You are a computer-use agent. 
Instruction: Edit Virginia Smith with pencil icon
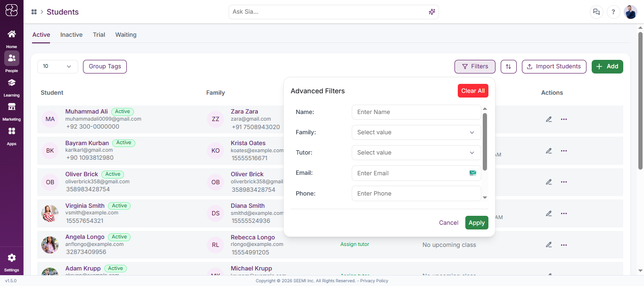(x=549, y=213)
